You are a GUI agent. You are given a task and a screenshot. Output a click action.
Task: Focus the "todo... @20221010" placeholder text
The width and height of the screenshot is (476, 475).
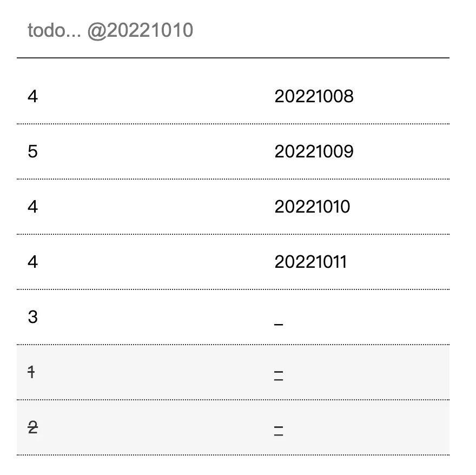[x=110, y=31]
